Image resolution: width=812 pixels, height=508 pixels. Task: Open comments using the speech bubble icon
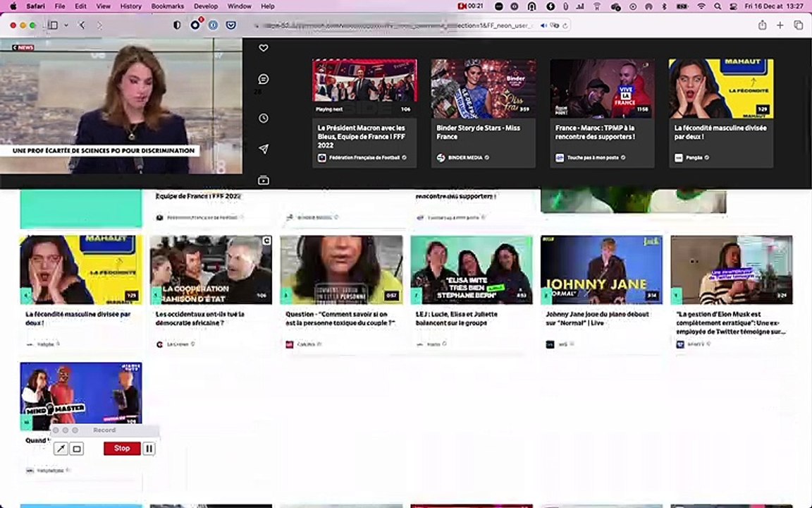tap(264, 79)
